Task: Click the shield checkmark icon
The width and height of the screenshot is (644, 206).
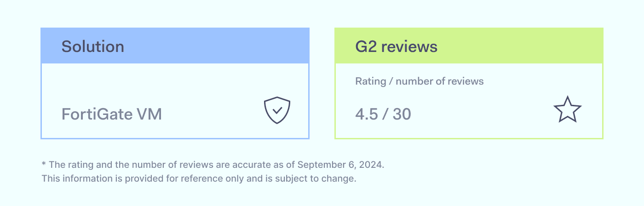Action: click(x=277, y=110)
